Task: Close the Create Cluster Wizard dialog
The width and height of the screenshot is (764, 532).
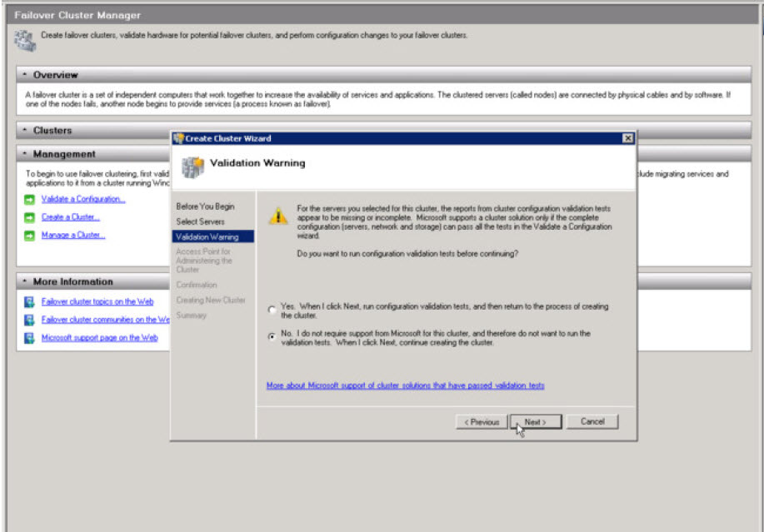Action: (628, 138)
